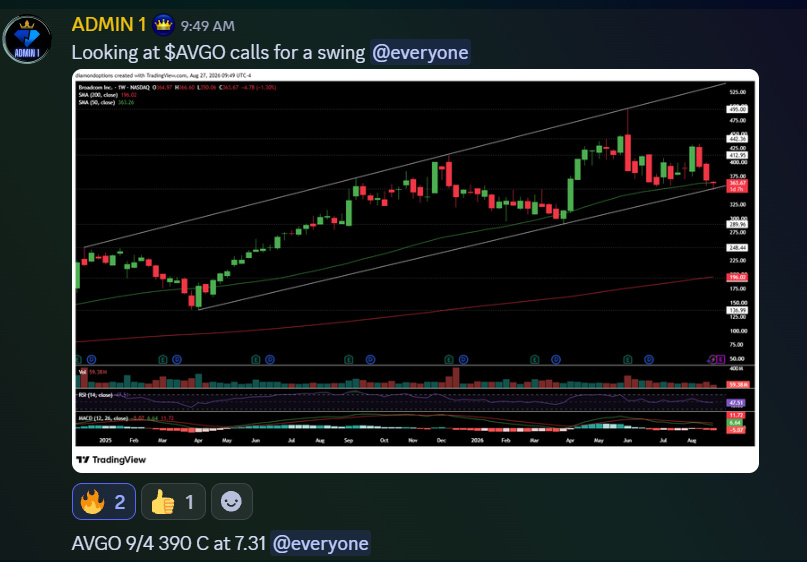Click the 9:49 AM message timestamp

coord(208,26)
